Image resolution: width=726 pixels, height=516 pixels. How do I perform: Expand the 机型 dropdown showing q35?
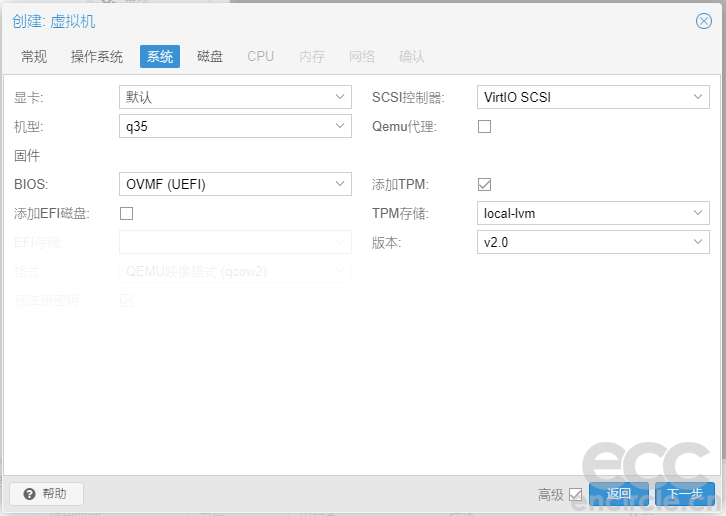tap(235, 126)
